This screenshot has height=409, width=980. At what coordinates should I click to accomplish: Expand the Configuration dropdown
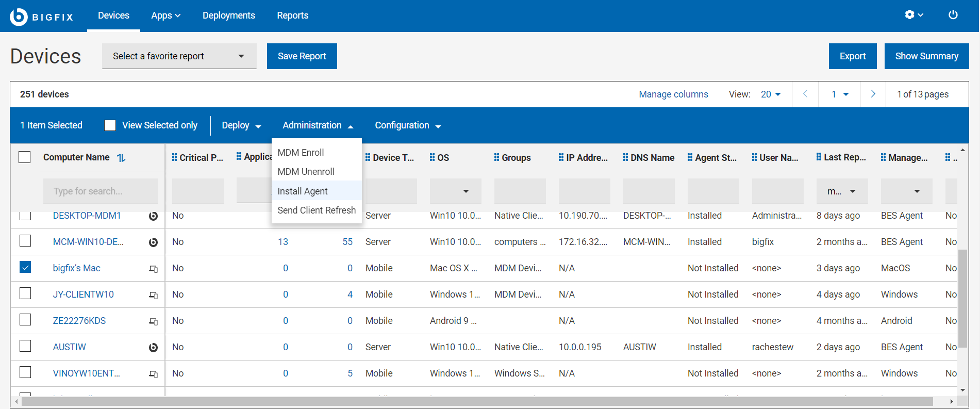pos(408,125)
